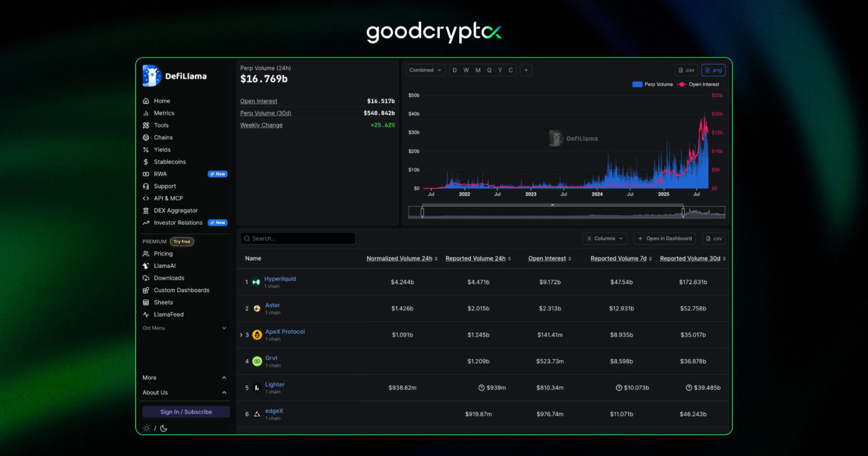Open Support headset icon entry
Screen dimensions: 868x456
(x=146, y=186)
